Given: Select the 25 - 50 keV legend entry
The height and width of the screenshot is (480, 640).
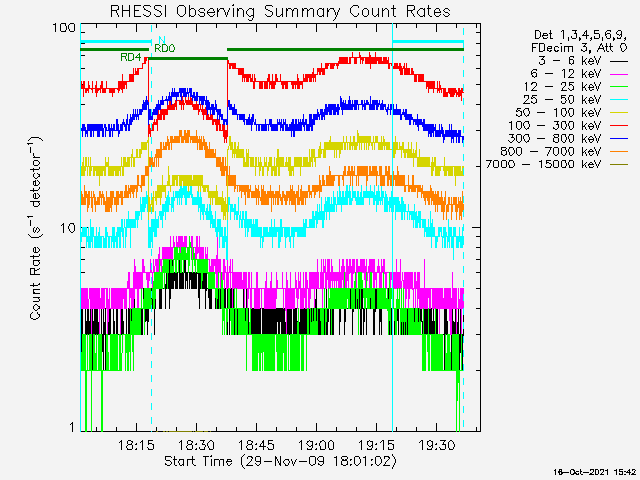Looking at the screenshot, I should [x=576, y=100].
